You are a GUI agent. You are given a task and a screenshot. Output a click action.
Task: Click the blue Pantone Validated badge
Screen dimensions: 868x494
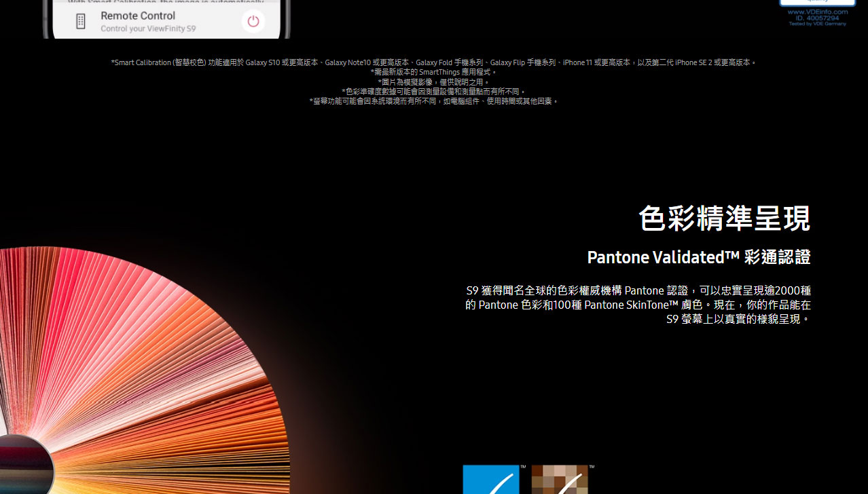pos(491,479)
